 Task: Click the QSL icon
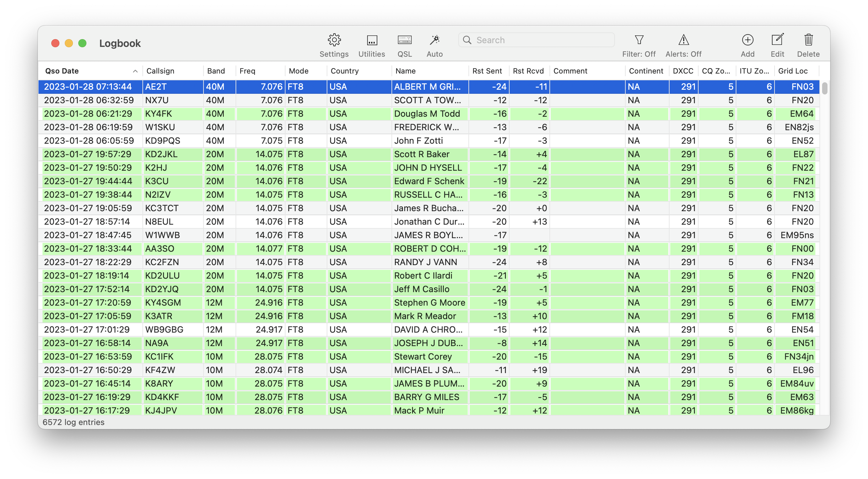pyautogui.click(x=405, y=40)
